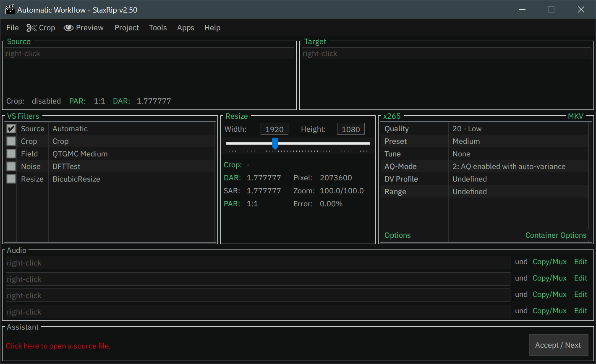Minimize the StaxRip window
Image resolution: width=596 pixels, height=364 pixels.
point(522,9)
